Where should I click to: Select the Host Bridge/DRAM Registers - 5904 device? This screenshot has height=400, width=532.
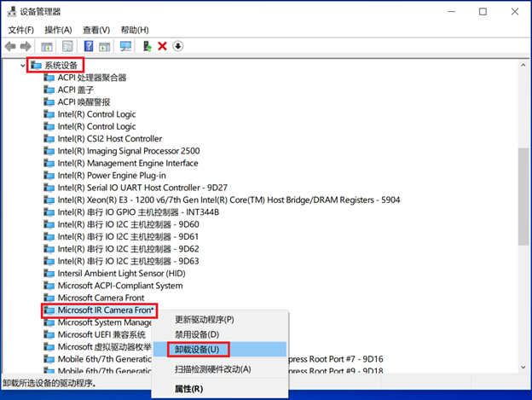tap(228, 200)
